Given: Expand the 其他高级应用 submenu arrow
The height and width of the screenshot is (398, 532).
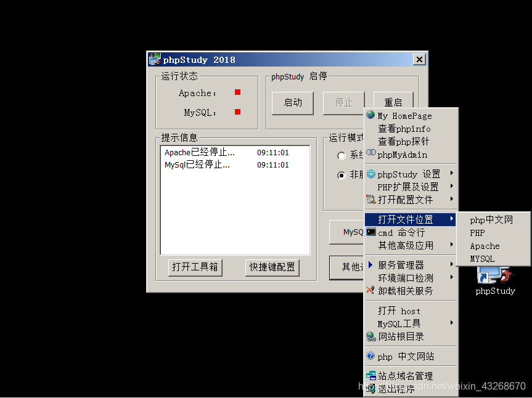Looking at the screenshot, I should pyautogui.click(x=452, y=245).
